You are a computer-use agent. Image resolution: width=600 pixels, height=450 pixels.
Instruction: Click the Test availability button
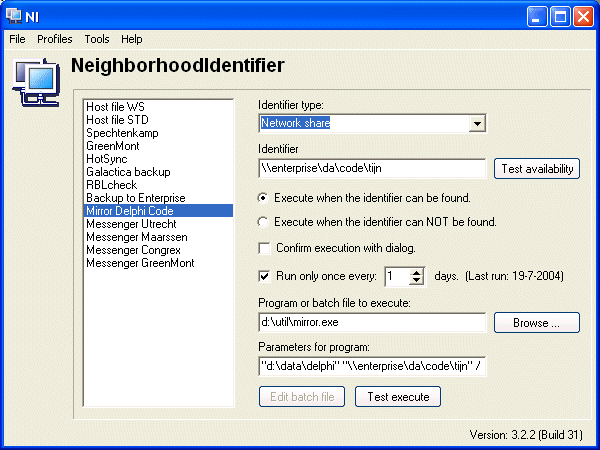pos(537,169)
